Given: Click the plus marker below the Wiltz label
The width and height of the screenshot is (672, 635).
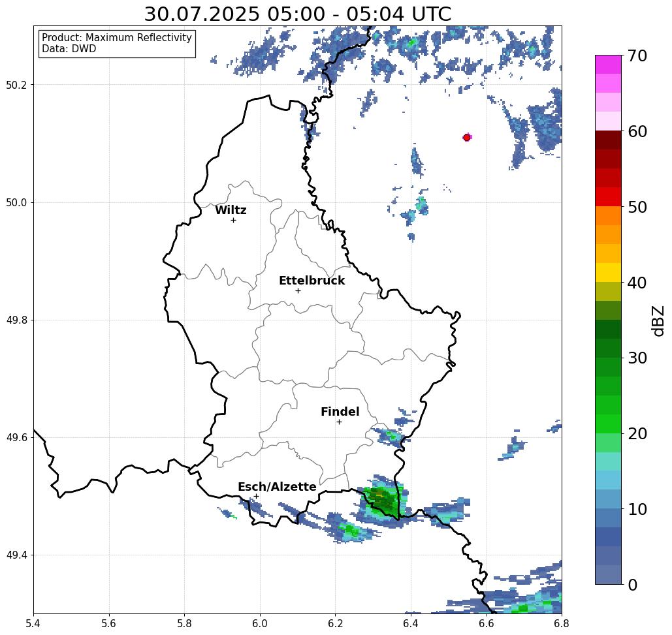Looking at the screenshot, I should point(234,220).
